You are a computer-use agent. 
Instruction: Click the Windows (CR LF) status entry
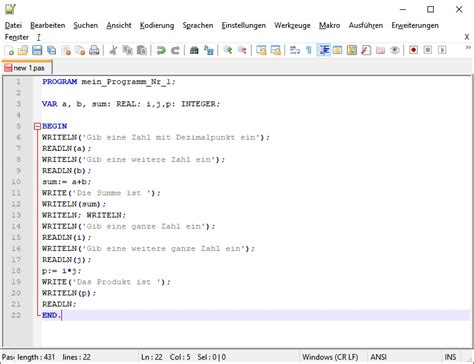[x=330, y=357]
